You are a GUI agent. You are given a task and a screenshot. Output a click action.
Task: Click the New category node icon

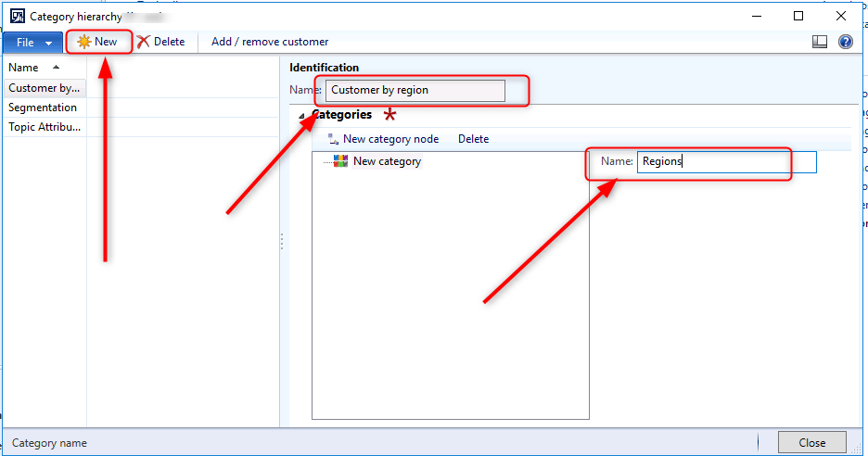pos(334,139)
